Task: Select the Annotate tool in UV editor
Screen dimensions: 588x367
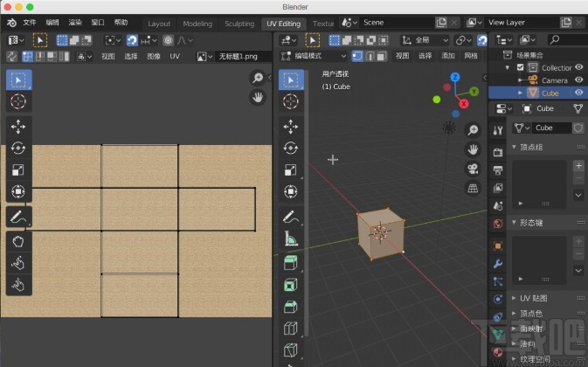Action: [x=18, y=215]
